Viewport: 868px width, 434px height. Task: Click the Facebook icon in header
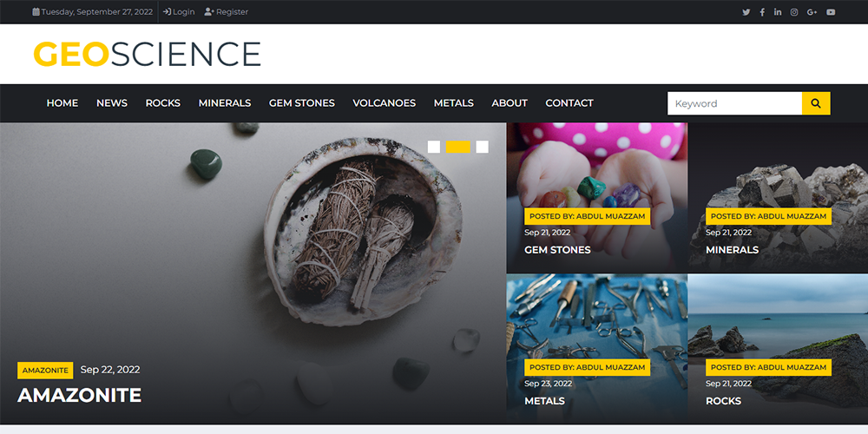coord(762,12)
